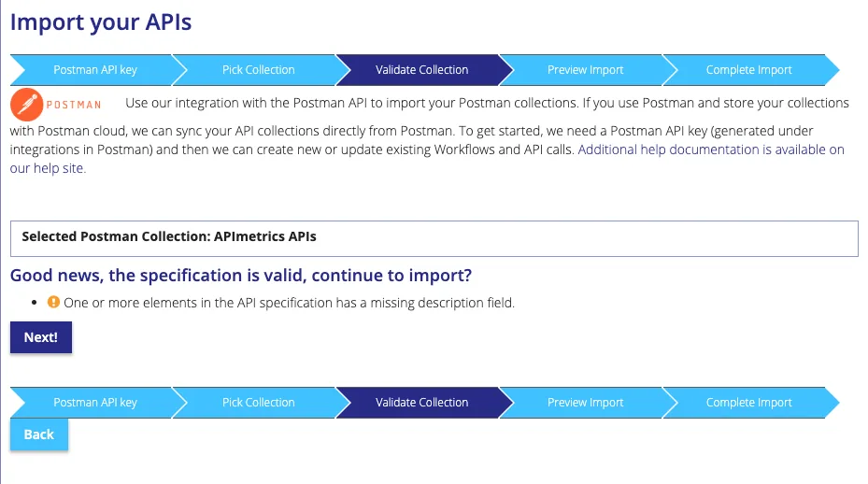Screen dimensions: 868x484
Task: Go to bottom Preview Import step
Action: tap(585, 403)
